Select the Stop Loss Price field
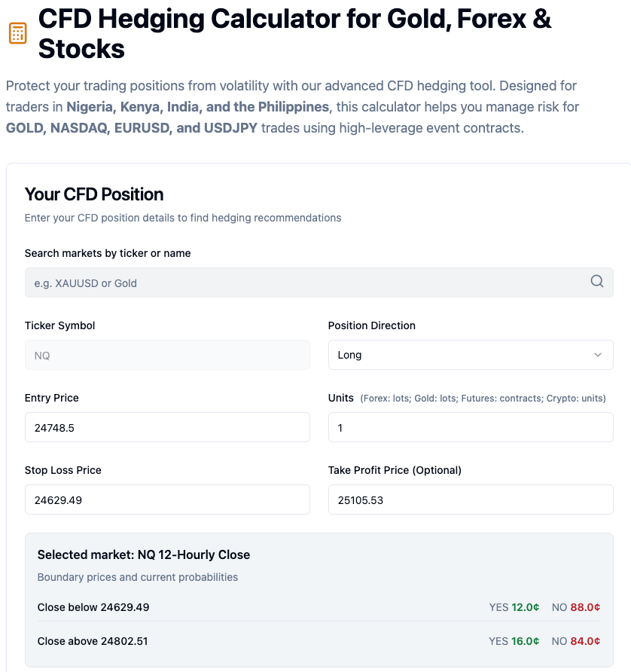Screen dimensions: 631x672 (167, 499)
